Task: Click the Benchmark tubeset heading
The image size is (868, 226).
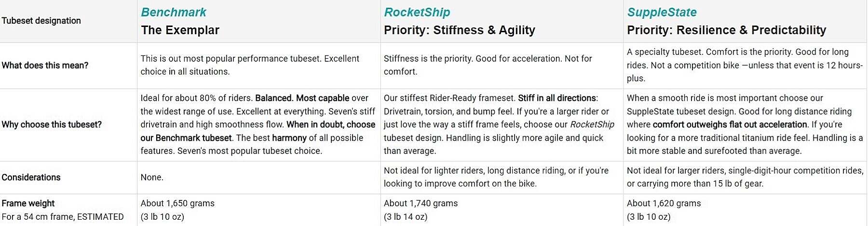Action: (x=173, y=12)
